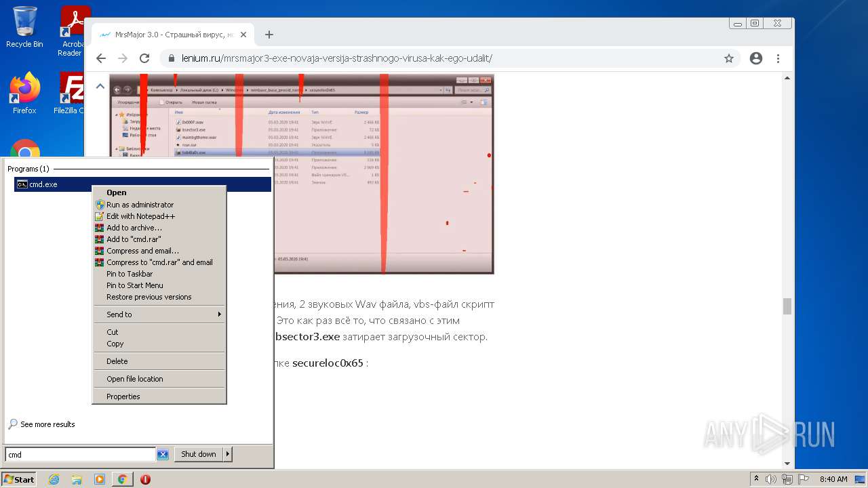The image size is (868, 488).
Task: Choose Copy from the context menu
Action: coord(159,344)
